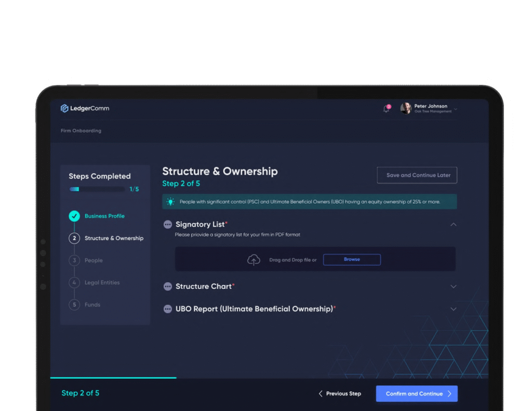Click Peter Johnson's profile avatar
532x411 pixels.
(x=406, y=108)
